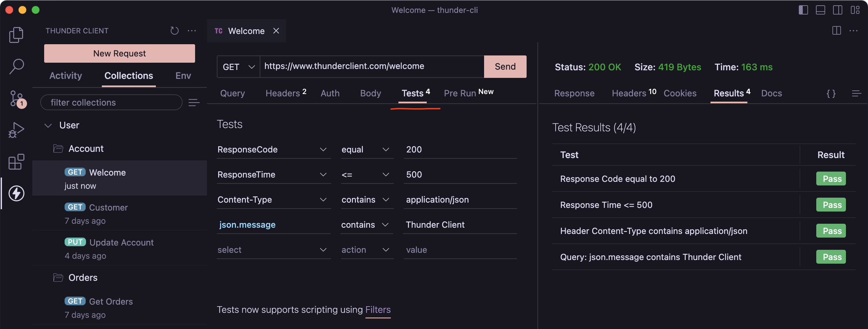
Task: Click the refresh icon in Thunder Client header
Action: click(x=174, y=31)
